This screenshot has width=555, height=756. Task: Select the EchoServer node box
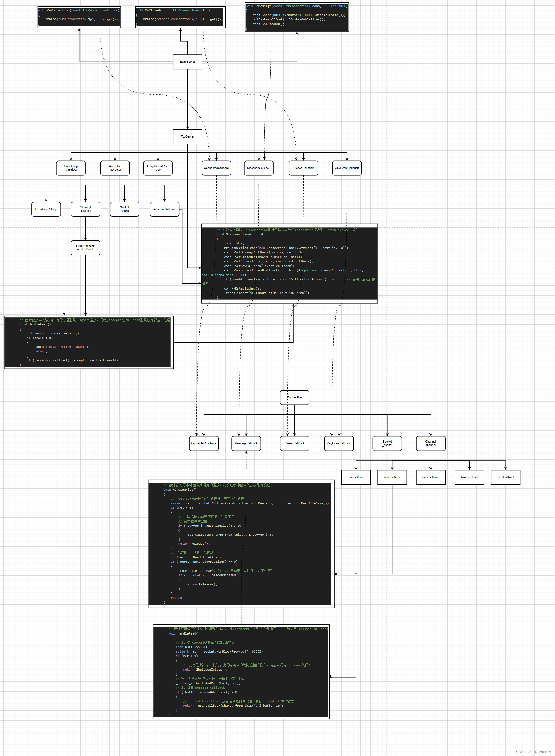(187, 62)
